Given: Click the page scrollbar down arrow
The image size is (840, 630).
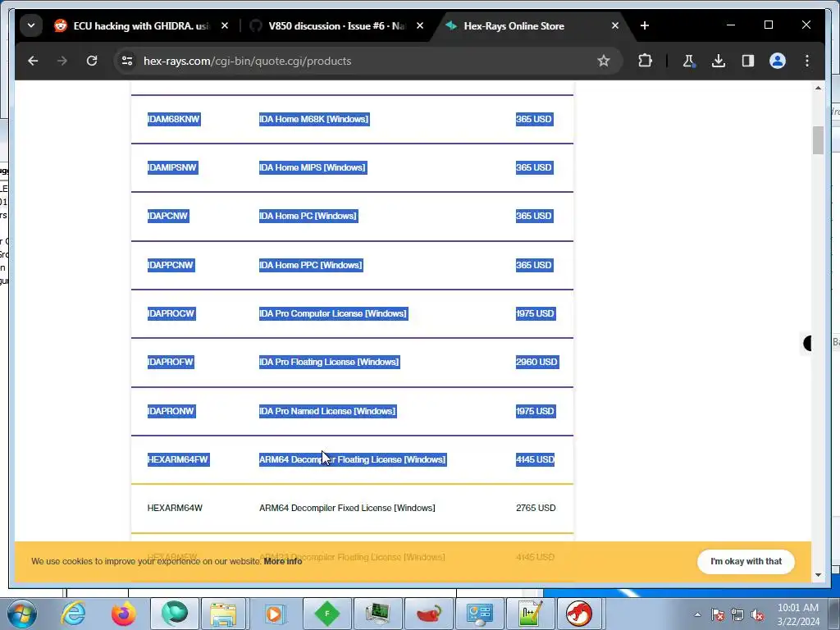Looking at the screenshot, I should point(818,575).
